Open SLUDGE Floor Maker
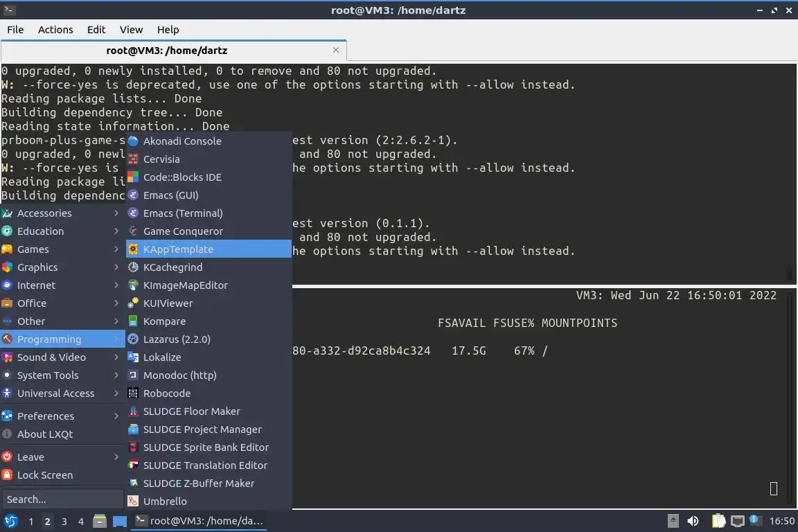This screenshot has width=798, height=532. pyautogui.click(x=209, y=411)
